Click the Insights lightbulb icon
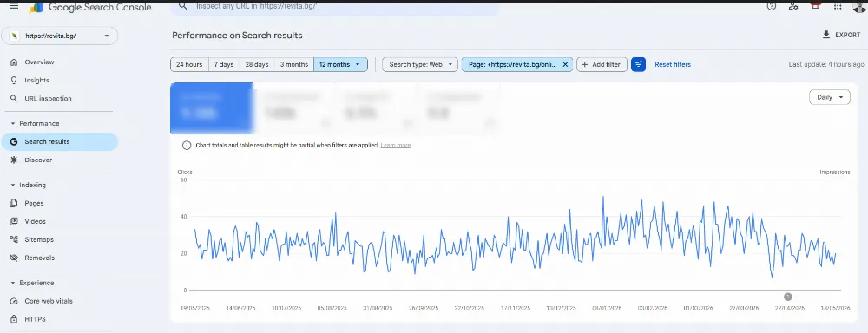 tap(15, 80)
